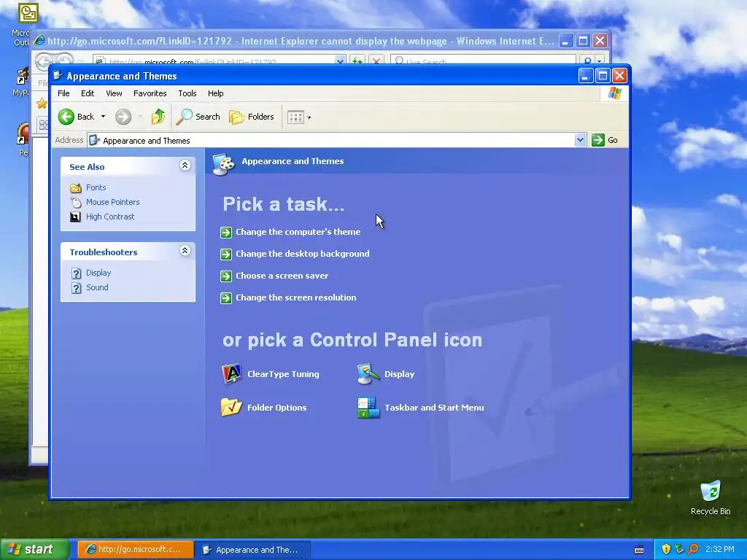The width and height of the screenshot is (747, 560).
Task: Click Favorites star in Internet Explorer window
Action: [x=42, y=103]
